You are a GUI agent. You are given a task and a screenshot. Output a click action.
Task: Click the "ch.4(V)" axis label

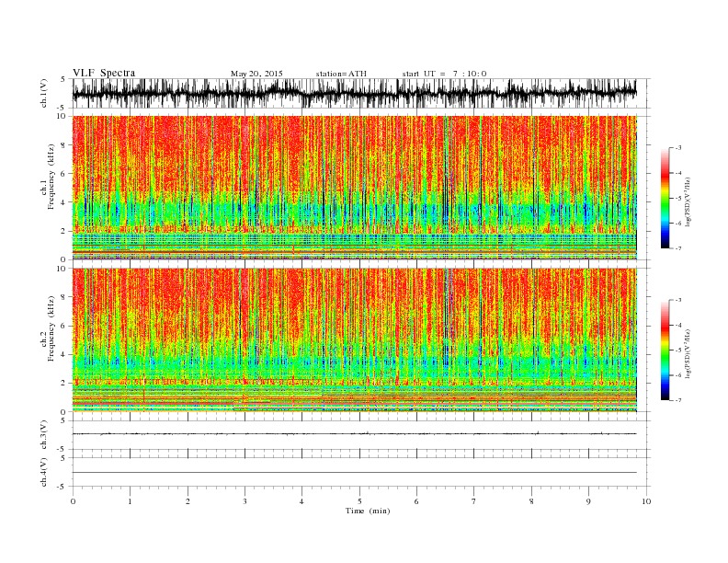[x=44, y=473]
